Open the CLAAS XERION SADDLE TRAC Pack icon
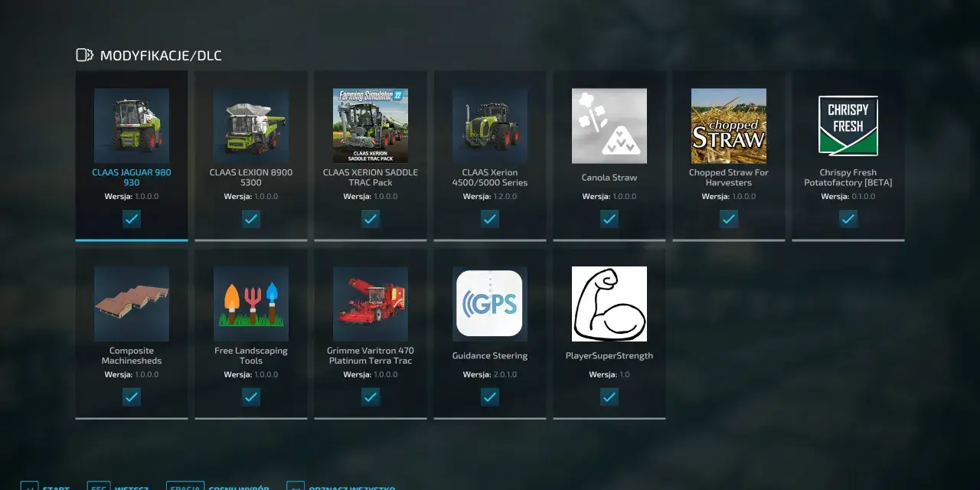 [x=371, y=126]
